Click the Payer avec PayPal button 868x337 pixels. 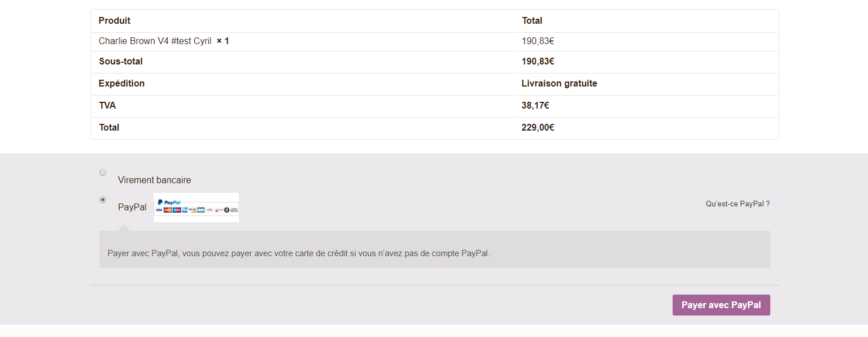tap(721, 305)
